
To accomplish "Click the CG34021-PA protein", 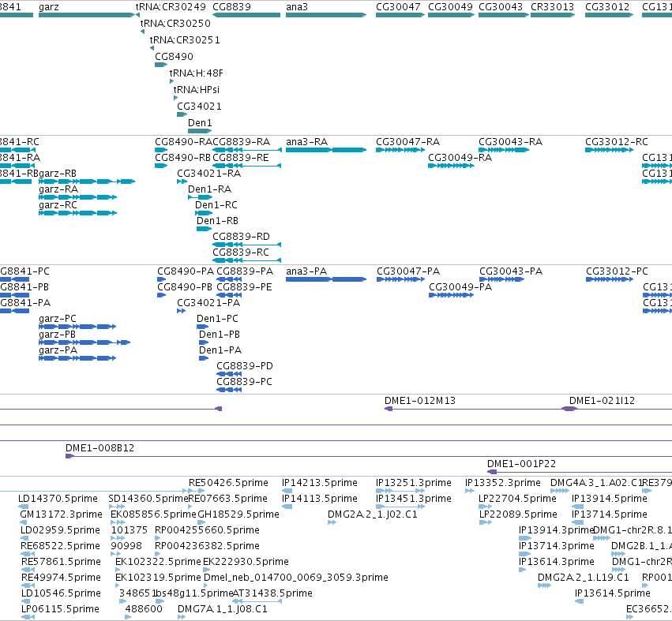I will point(182,311).
